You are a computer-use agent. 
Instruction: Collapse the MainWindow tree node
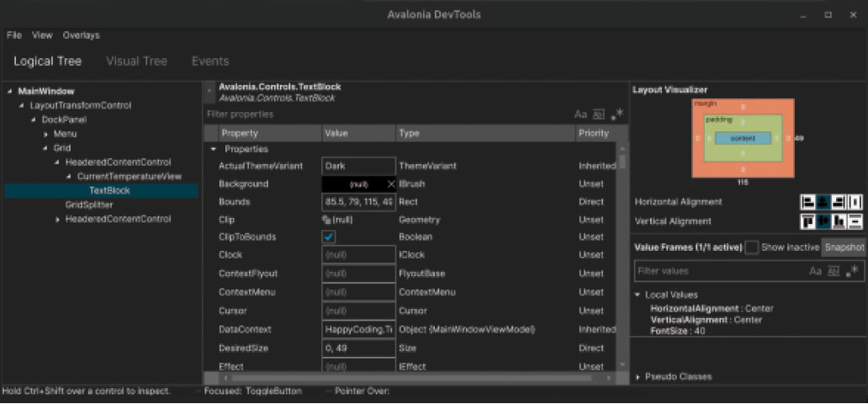click(x=10, y=92)
